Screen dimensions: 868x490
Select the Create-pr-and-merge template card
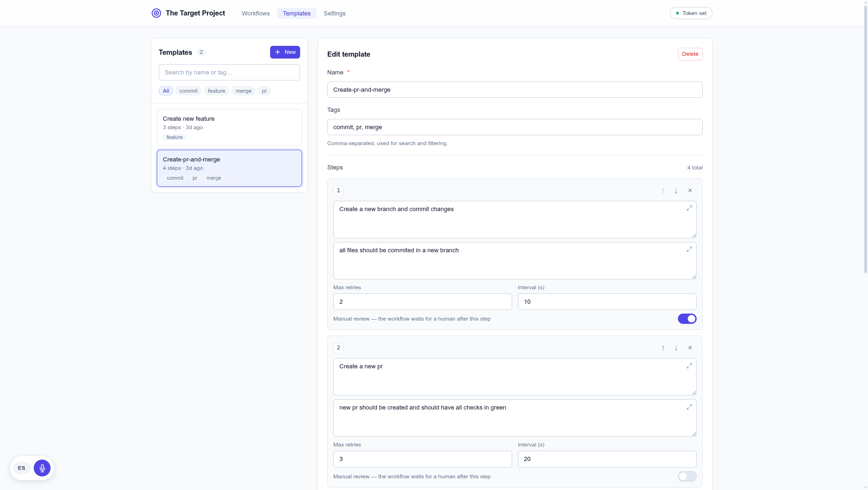tap(229, 168)
